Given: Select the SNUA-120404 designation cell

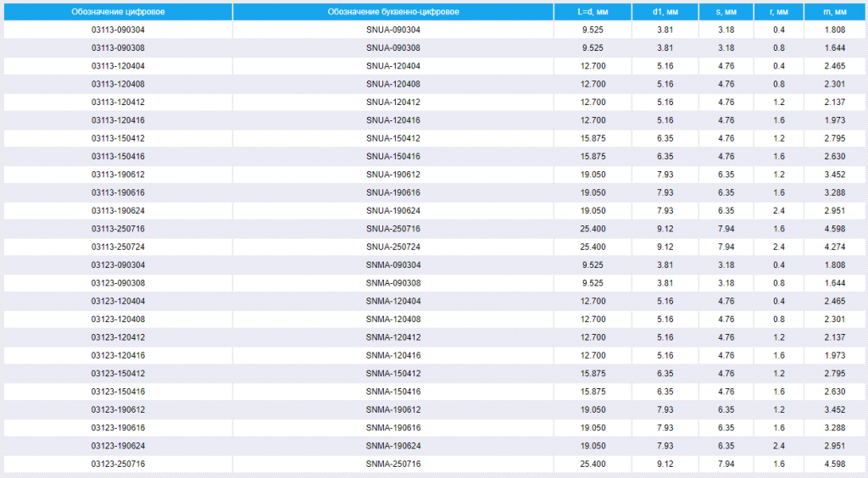Looking at the screenshot, I should click(x=393, y=66).
